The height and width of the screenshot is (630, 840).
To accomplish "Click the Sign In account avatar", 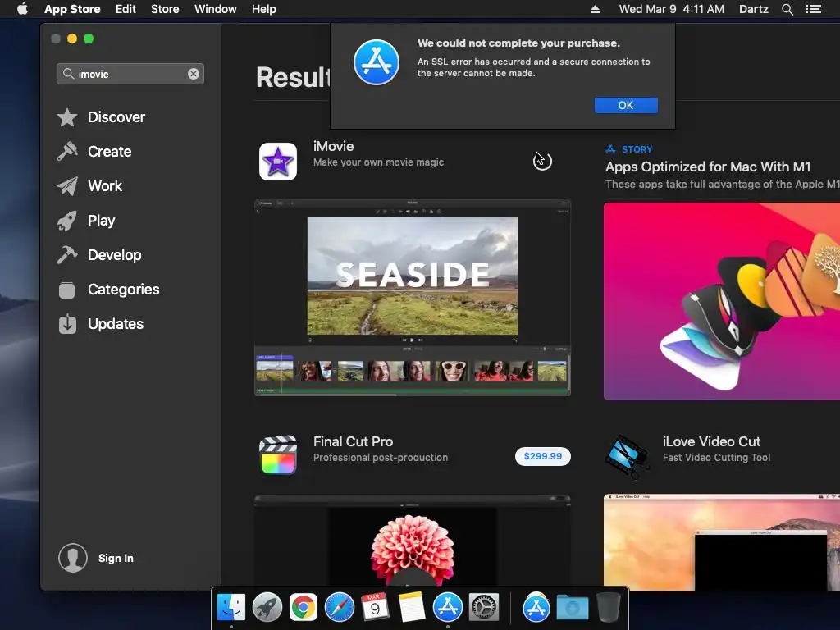I will point(73,558).
